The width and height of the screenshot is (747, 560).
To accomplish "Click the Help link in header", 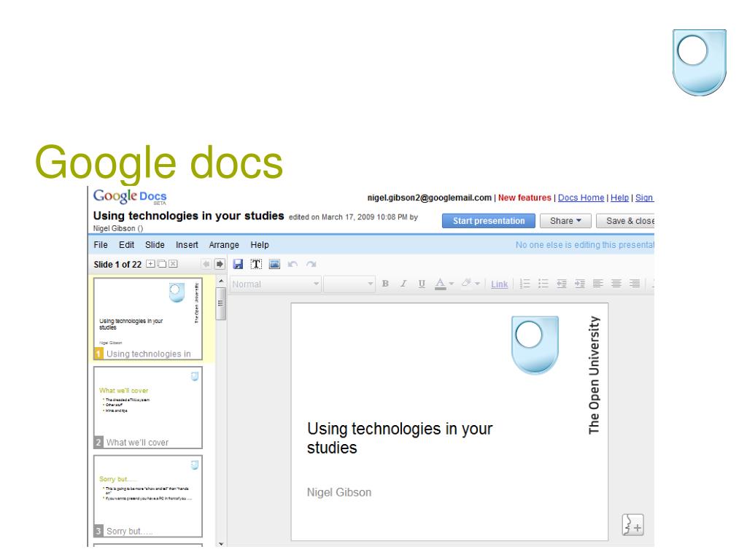I will click(619, 198).
